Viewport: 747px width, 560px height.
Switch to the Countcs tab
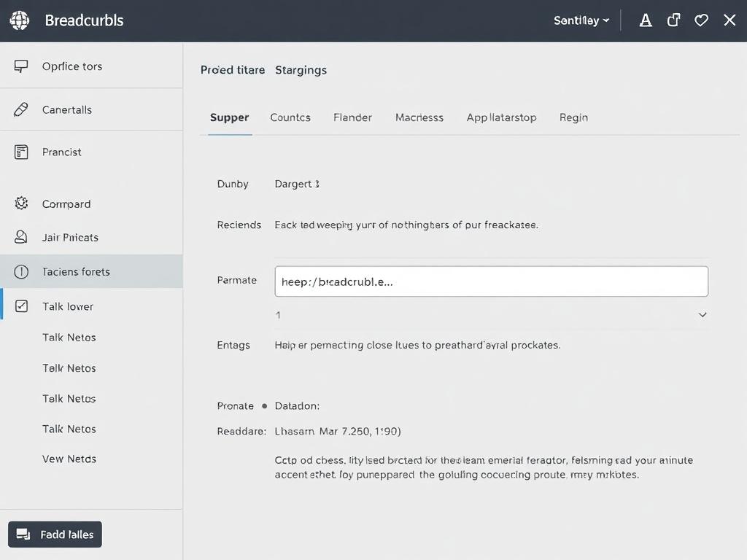[290, 117]
